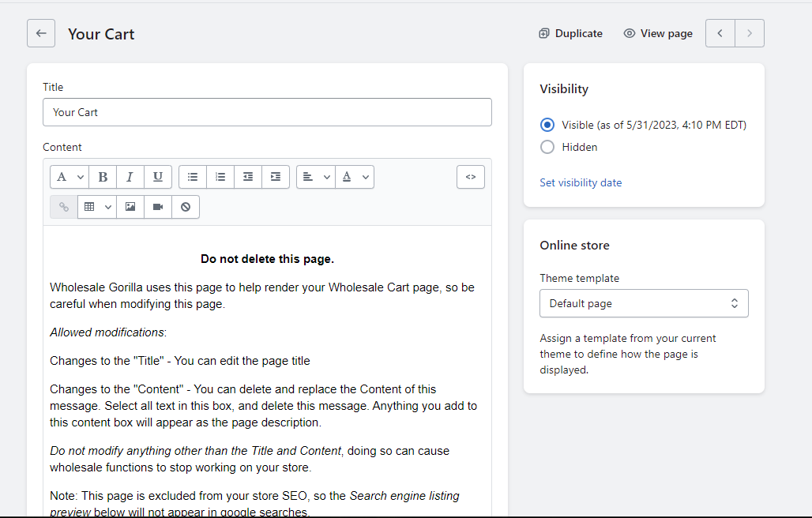Open the text formatting dropdown
The height and width of the screenshot is (518, 812).
pos(70,177)
